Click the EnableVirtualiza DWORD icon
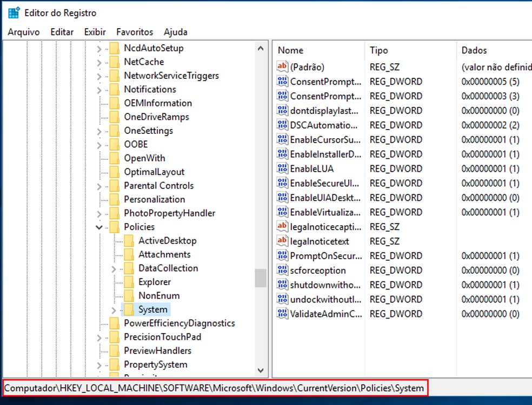The height and width of the screenshot is (405, 532). point(282,212)
